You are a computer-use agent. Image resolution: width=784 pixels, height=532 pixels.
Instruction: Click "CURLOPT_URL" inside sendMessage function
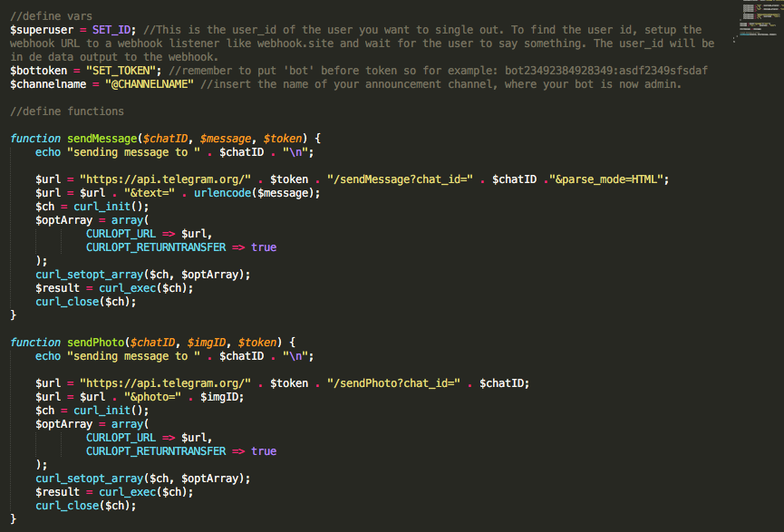[121, 234]
